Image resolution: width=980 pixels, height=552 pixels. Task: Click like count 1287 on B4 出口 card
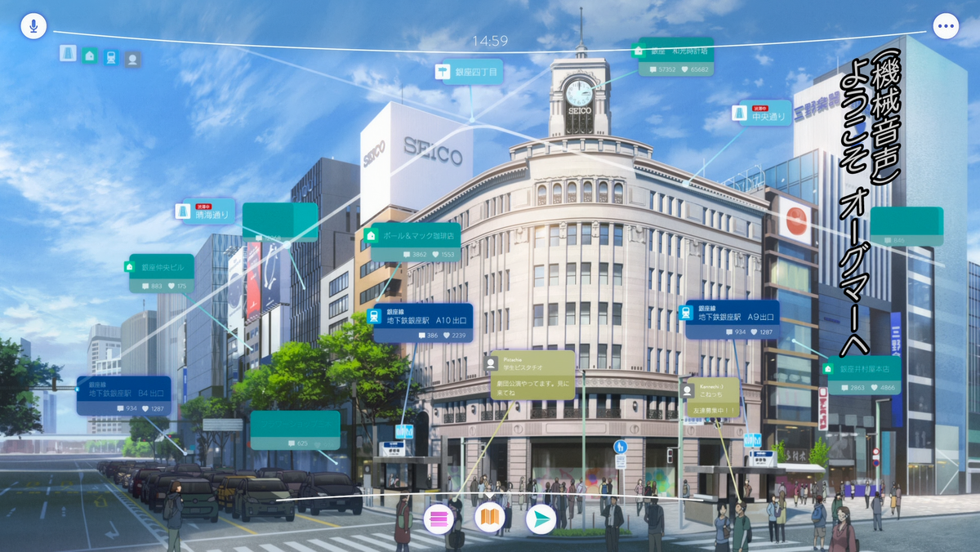pos(151,408)
